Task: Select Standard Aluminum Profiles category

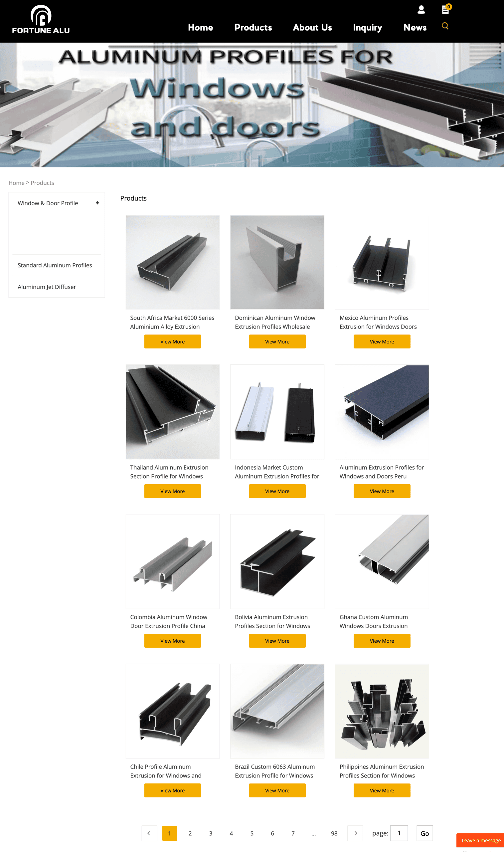Action: (55, 265)
